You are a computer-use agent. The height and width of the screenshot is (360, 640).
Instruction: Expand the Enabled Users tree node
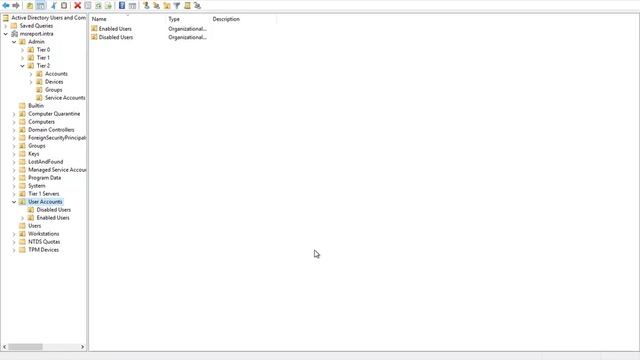22,218
